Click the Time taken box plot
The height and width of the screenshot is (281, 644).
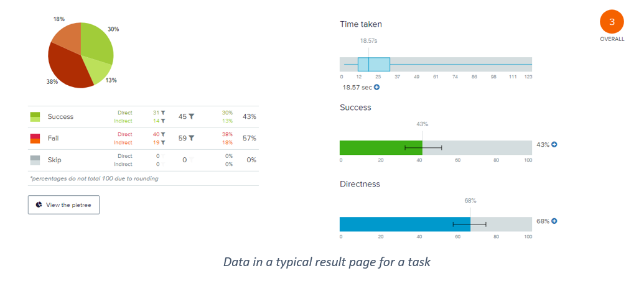point(374,64)
